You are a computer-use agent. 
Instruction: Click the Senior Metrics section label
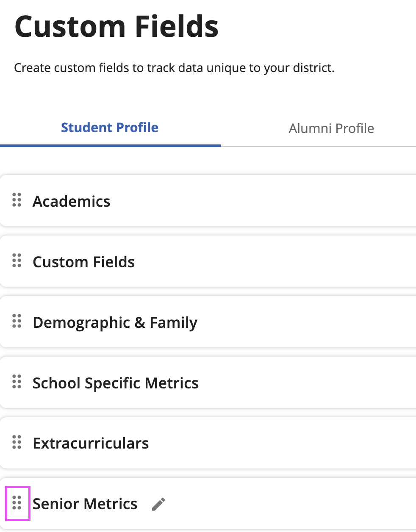[x=85, y=504]
